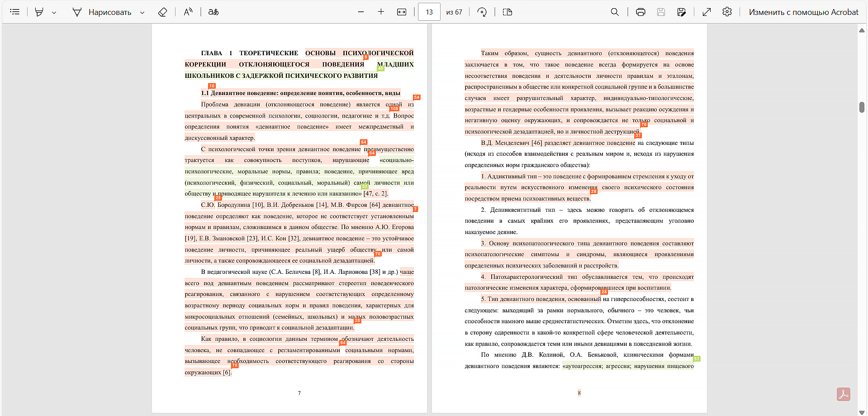
Task: Open the page view layout options
Action: tap(508, 12)
